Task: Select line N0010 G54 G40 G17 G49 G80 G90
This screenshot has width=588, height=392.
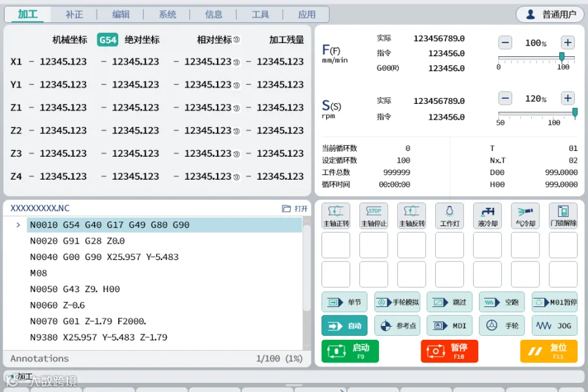Action: tap(164, 225)
